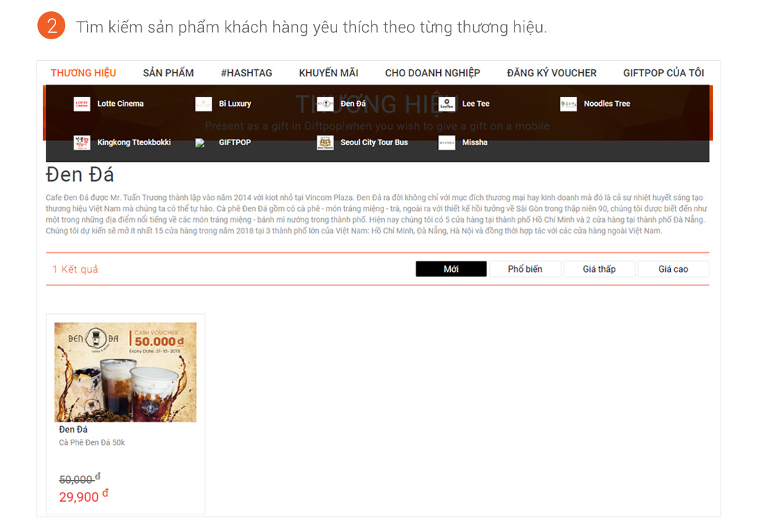This screenshot has width=757, height=532.
Task: Select Lee Tee brand name
Action: 475,103
